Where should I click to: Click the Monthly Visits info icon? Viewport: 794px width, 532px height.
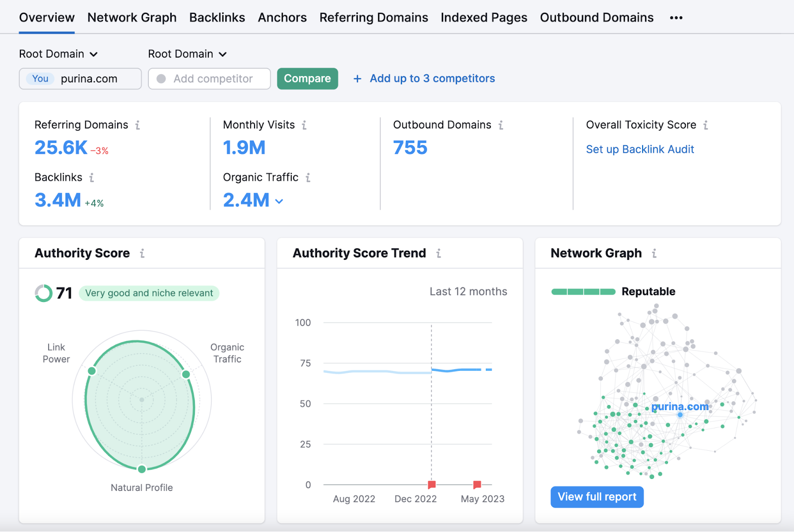(x=304, y=125)
